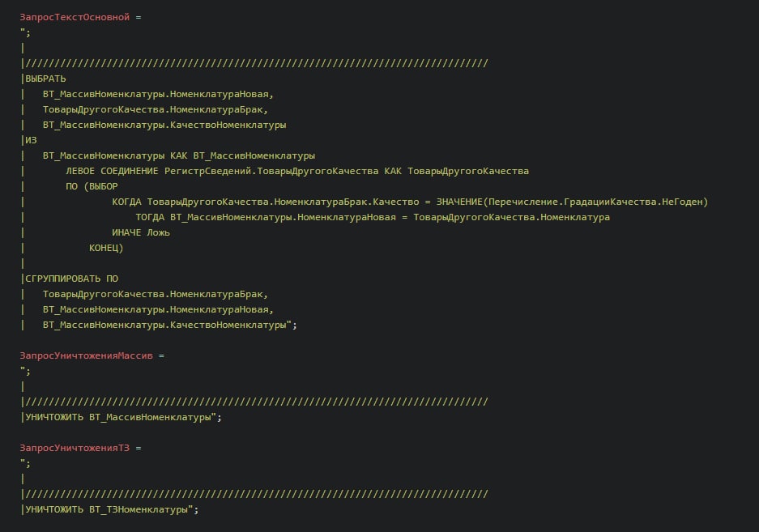Click 'УНИЧТОЖИТЬ ВТ_ТЗНоменклатуры' line
The image size is (759, 532).
(112, 509)
